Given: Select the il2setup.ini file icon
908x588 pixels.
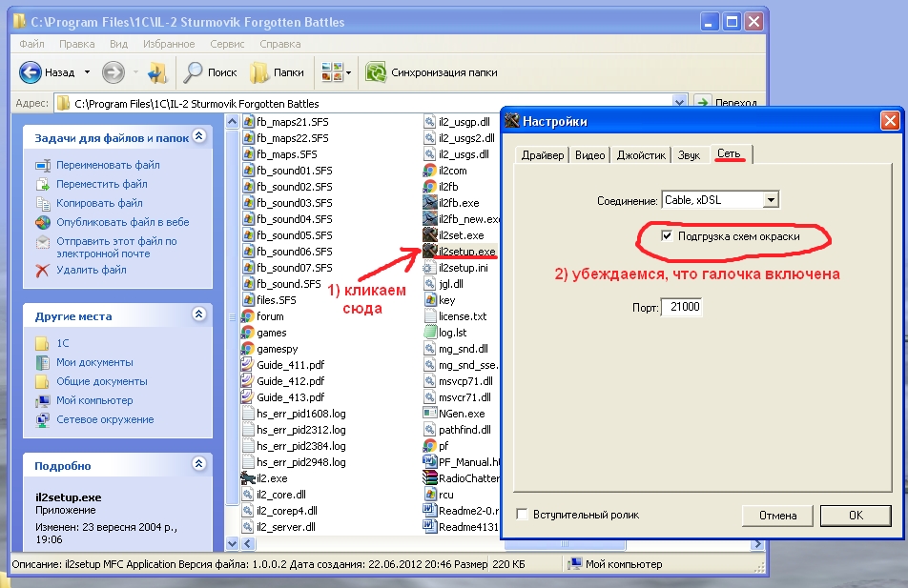Looking at the screenshot, I should point(429,268).
